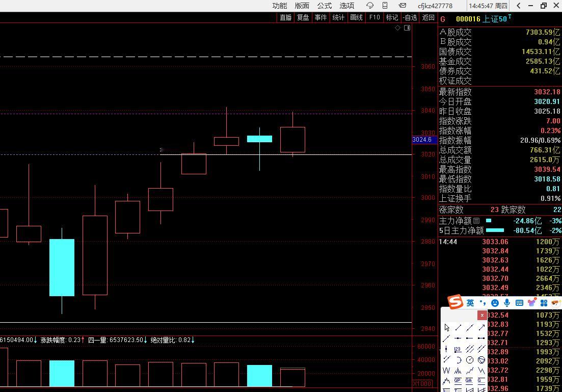The height and width of the screenshot is (392, 562).
Task: Select the arrow line drawing tool
Action: click(481, 327)
